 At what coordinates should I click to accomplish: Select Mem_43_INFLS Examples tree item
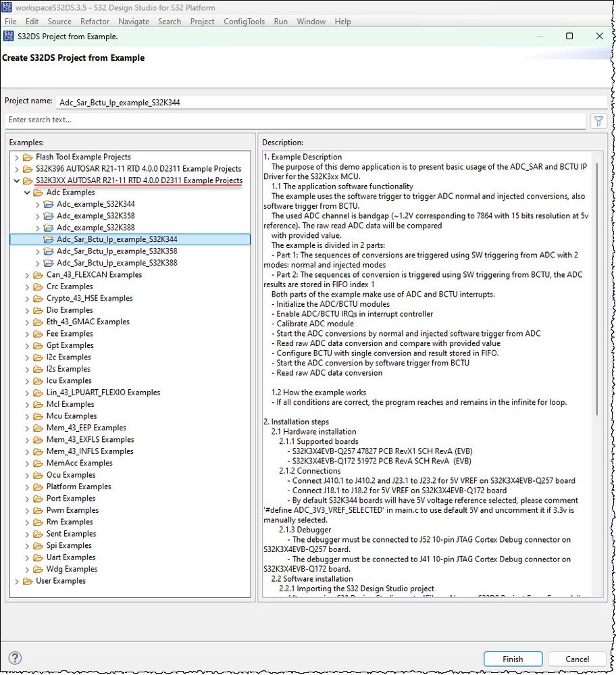(x=90, y=451)
